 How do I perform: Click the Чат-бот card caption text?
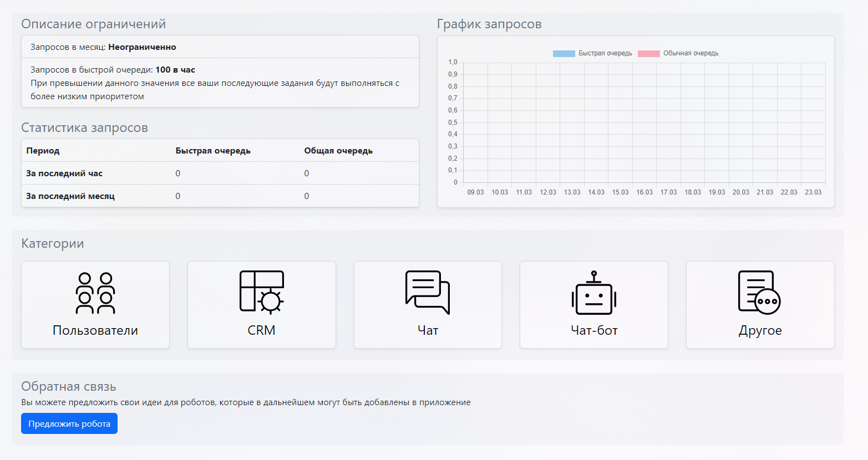click(x=593, y=330)
